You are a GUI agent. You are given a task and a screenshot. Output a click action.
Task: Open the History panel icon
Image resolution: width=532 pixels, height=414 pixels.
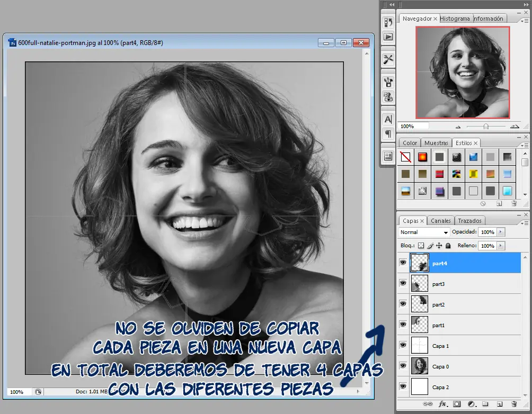click(388, 22)
